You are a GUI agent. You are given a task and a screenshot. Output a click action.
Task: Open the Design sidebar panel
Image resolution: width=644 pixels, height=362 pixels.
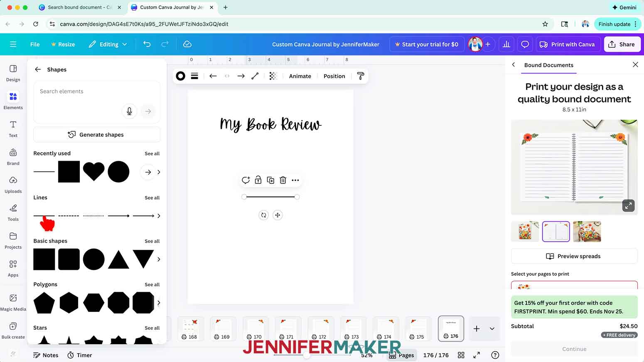(13, 73)
